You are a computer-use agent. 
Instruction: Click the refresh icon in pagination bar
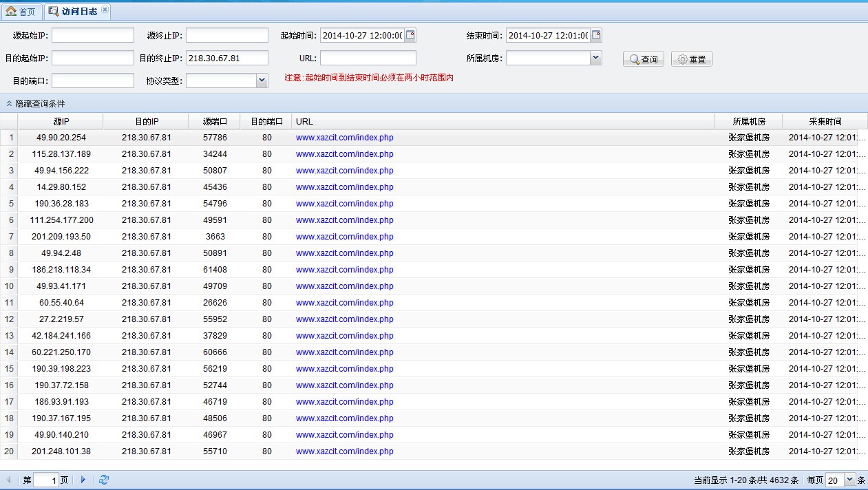(104, 480)
